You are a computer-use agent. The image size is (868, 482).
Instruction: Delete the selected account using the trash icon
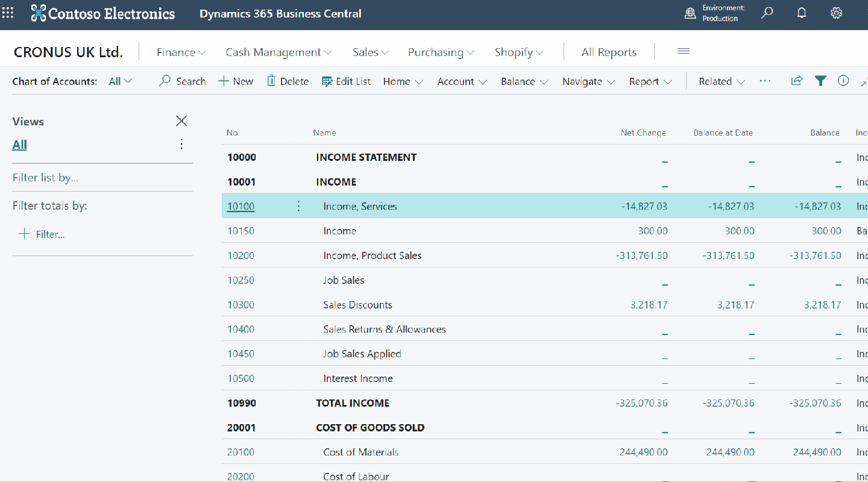pyautogui.click(x=288, y=81)
